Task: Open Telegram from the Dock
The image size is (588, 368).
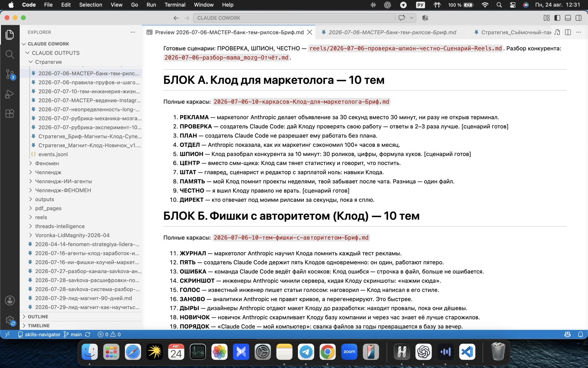Action: 306,352
